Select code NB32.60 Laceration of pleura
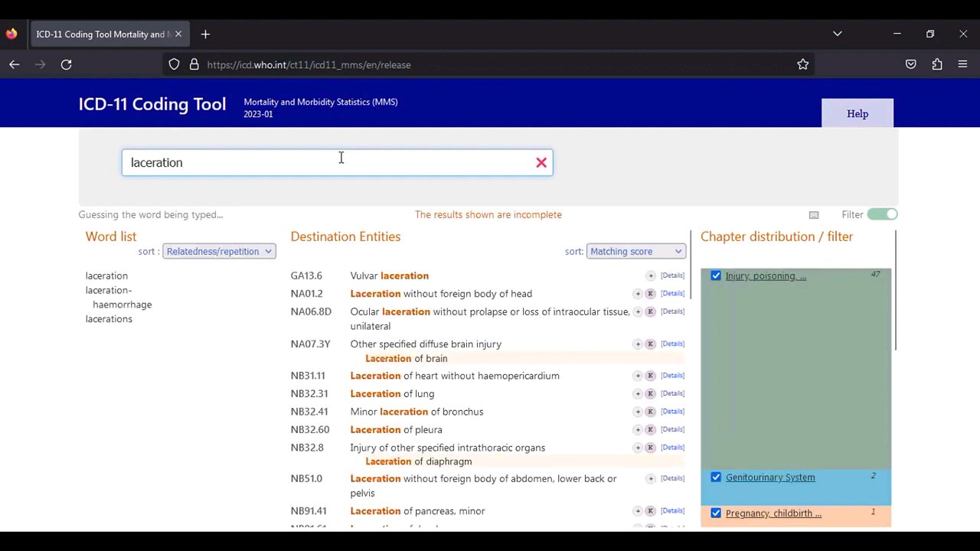980x551 pixels. point(310,430)
